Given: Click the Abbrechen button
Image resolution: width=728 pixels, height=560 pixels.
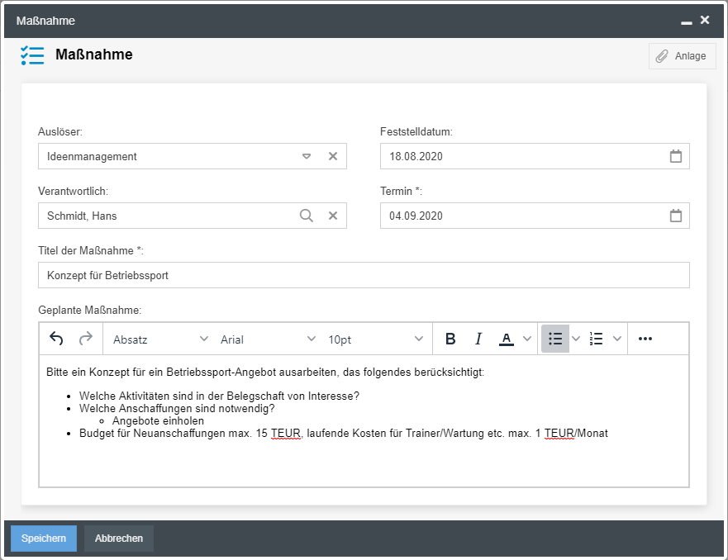Looking at the screenshot, I should (x=119, y=538).
